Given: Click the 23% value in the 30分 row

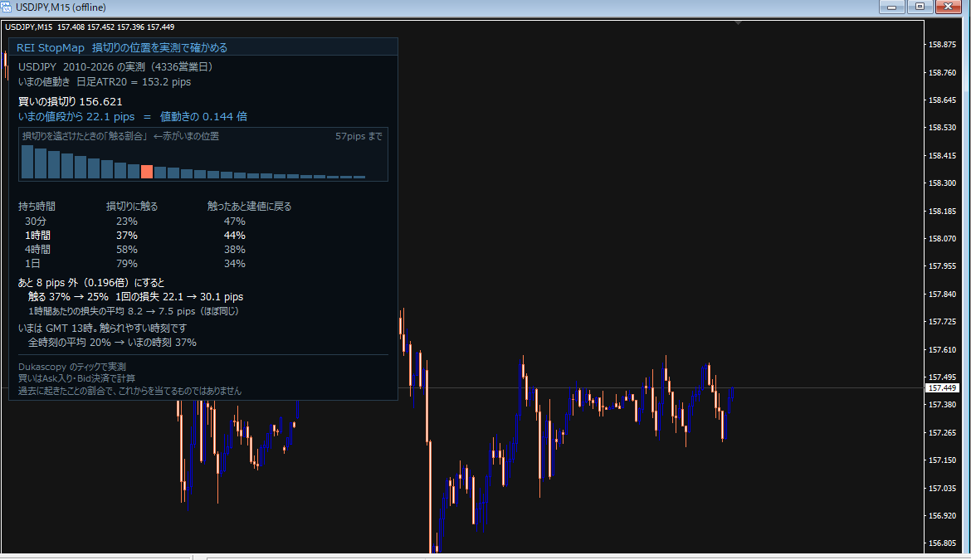Looking at the screenshot, I should coord(127,222).
